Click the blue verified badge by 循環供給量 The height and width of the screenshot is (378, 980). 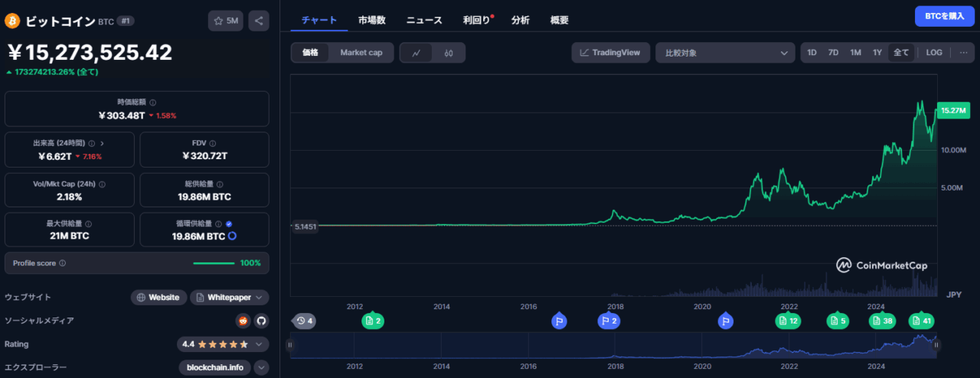229,224
